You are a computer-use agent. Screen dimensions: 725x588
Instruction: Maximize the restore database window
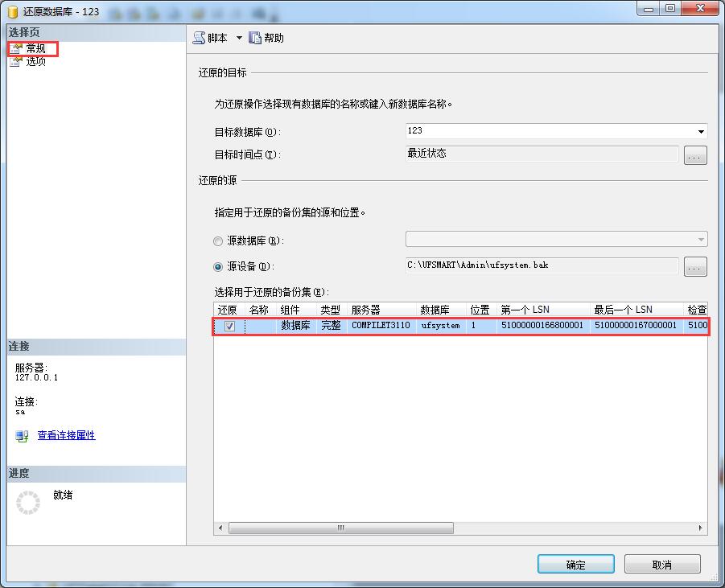click(670, 9)
